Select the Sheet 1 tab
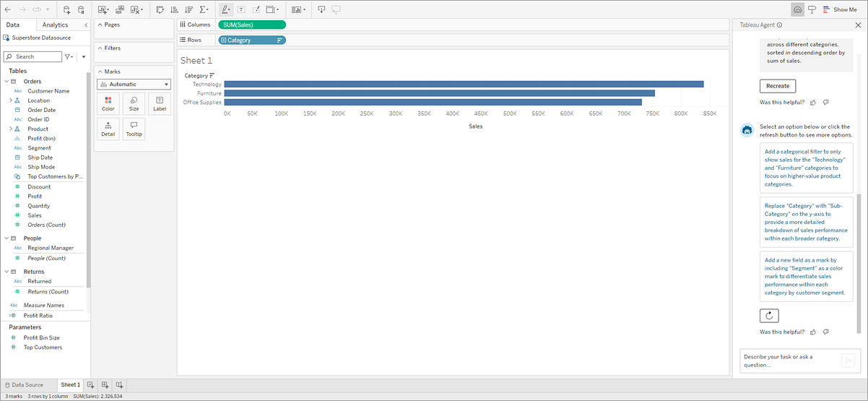 [x=70, y=385]
